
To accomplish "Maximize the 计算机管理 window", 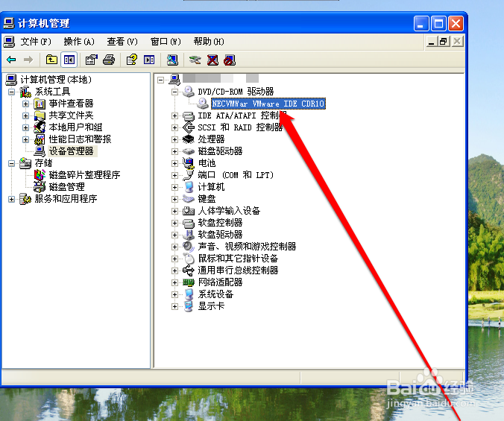I will point(438,23).
